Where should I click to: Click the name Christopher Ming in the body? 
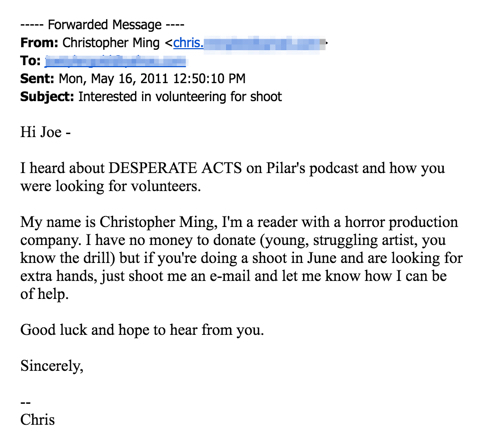(157, 223)
